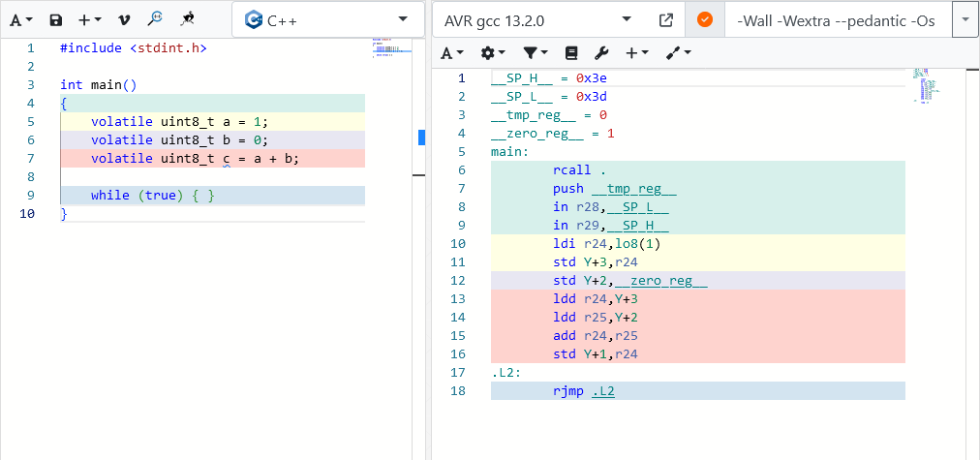The image size is (980, 460).
Task: Click the libraries book icon
Action: [570, 53]
